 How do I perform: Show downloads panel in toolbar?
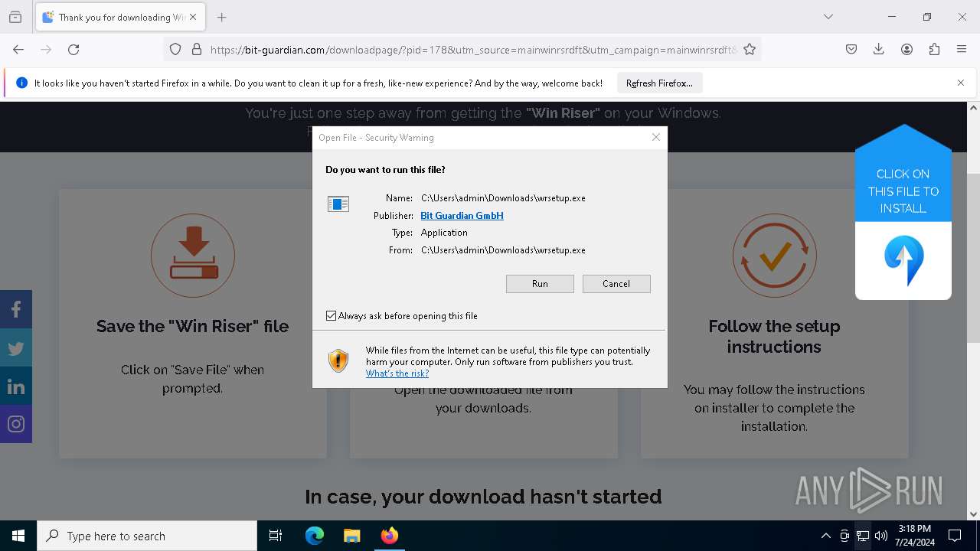pos(879,49)
